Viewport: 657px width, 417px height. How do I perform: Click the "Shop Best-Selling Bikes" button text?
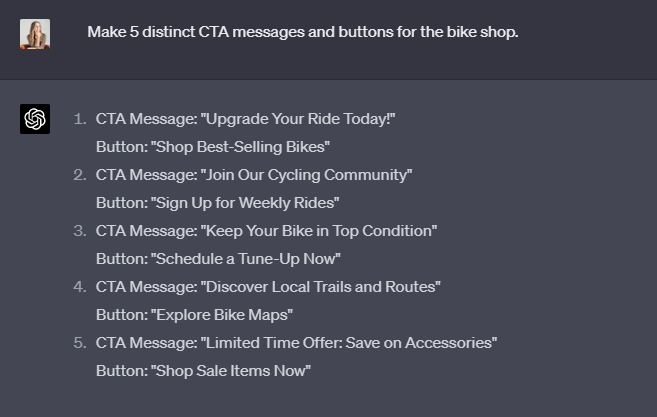point(213,147)
